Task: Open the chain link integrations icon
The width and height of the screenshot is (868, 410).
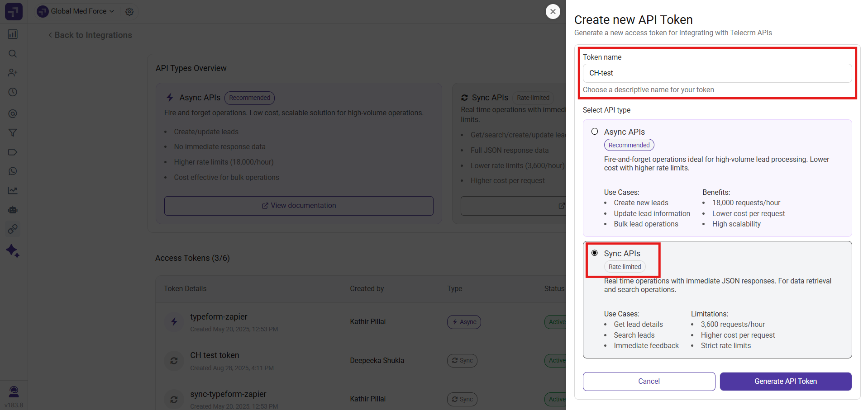Action: pyautogui.click(x=13, y=229)
